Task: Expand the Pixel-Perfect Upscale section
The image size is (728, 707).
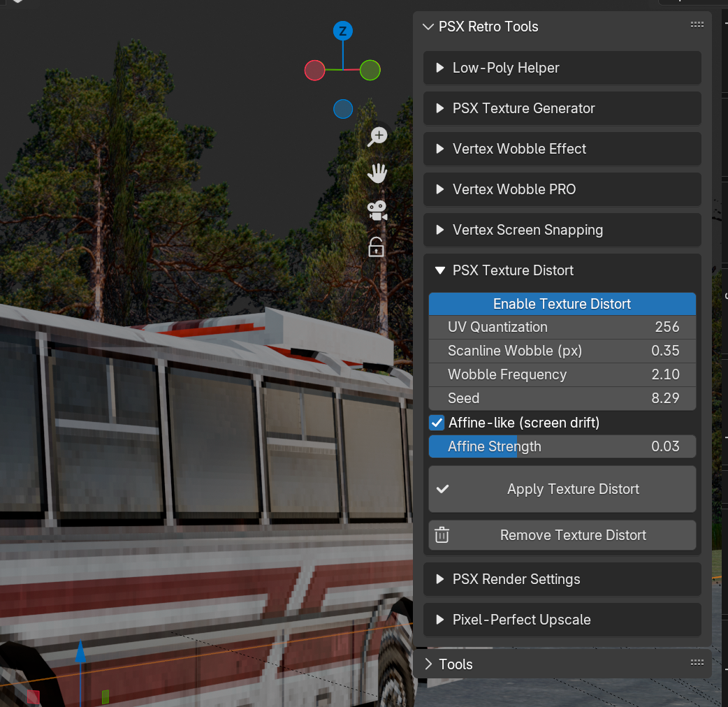Action: click(562, 620)
